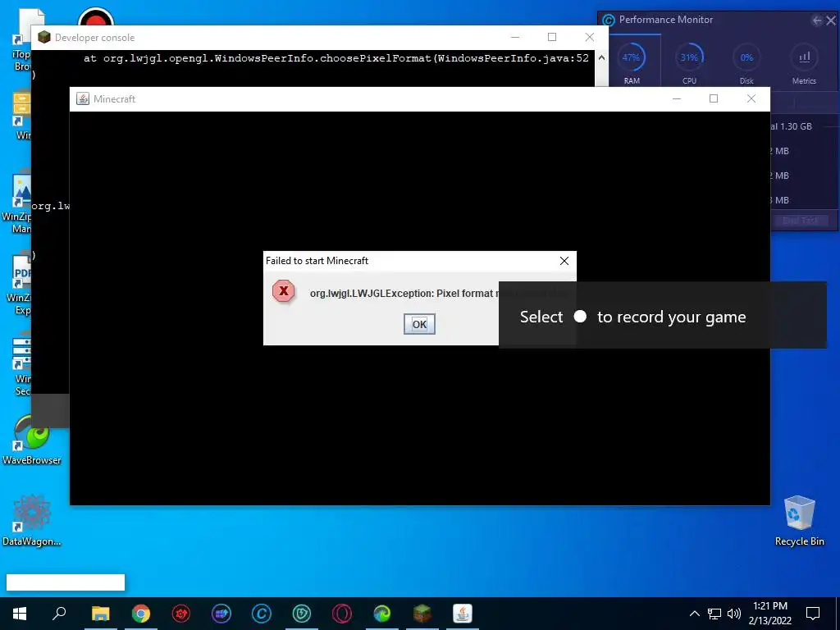Open the purple circular app on the taskbar
Viewport: 840px width, 630px height.
tap(221, 614)
